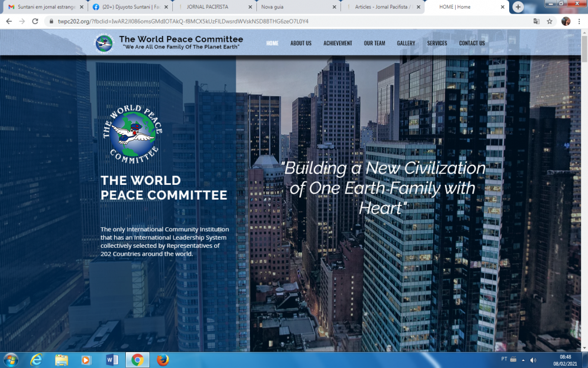This screenshot has height=368, width=588.
Task: Open the SERVICES menu item
Action: coord(437,43)
